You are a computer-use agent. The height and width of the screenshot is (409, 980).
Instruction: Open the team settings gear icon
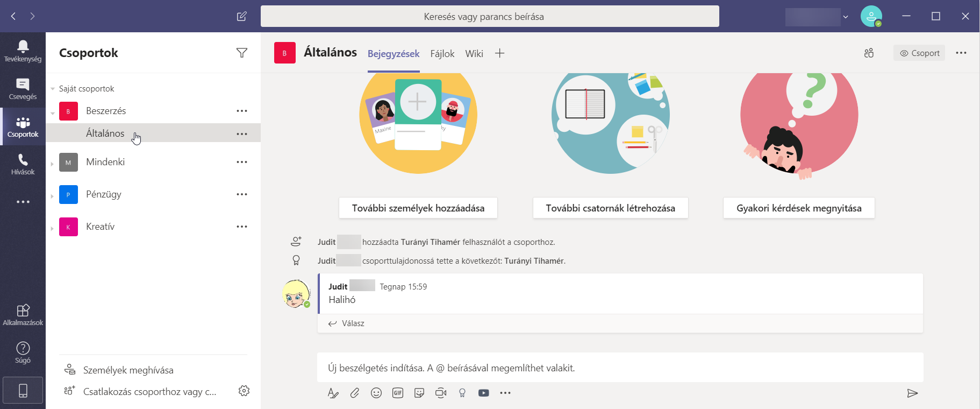pyautogui.click(x=244, y=391)
